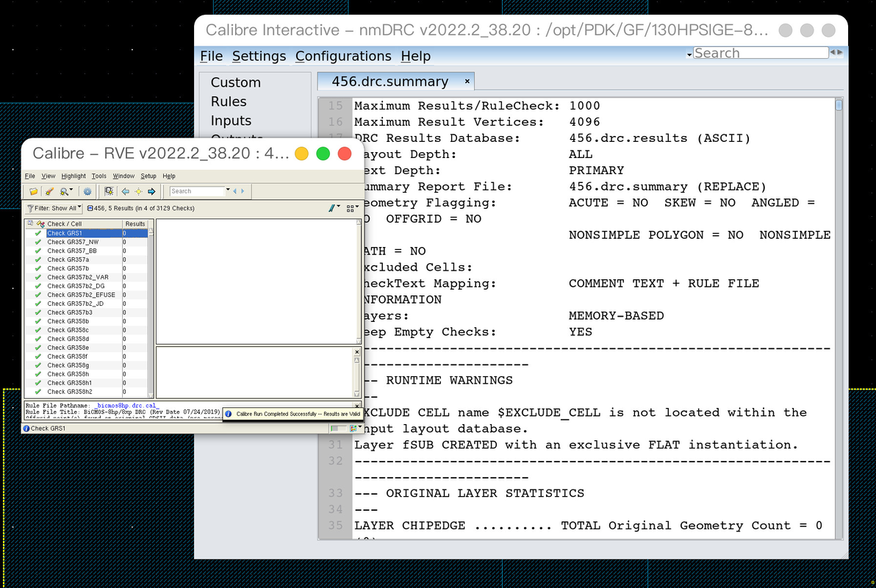Open the highlighter pen dropdown arrow

coord(339,207)
